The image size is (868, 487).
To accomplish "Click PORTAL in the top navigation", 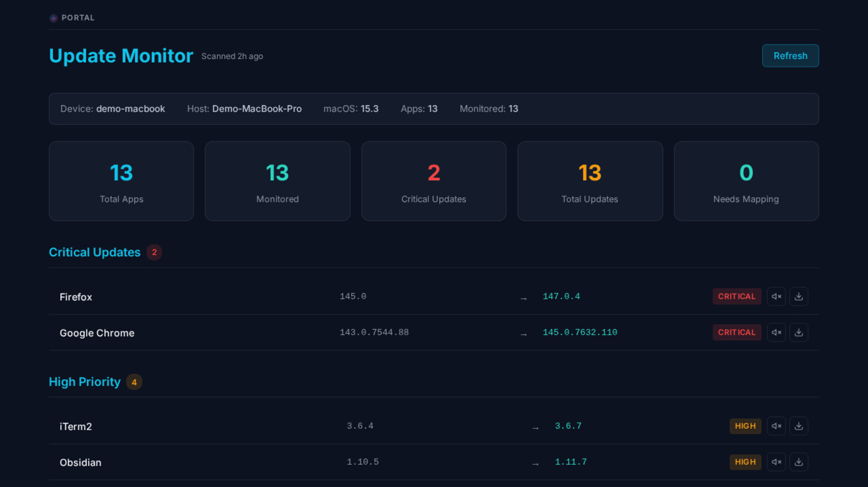I will [x=78, y=17].
